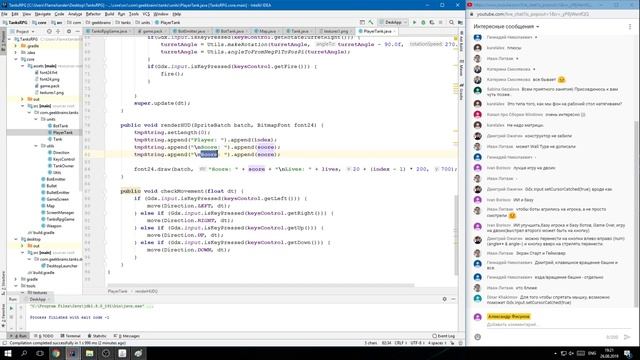
Task: Select KeysControl in the project tree
Action: (64, 159)
